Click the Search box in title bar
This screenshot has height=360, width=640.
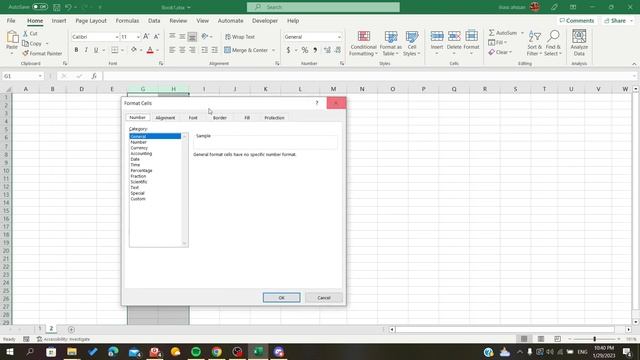(323, 7)
